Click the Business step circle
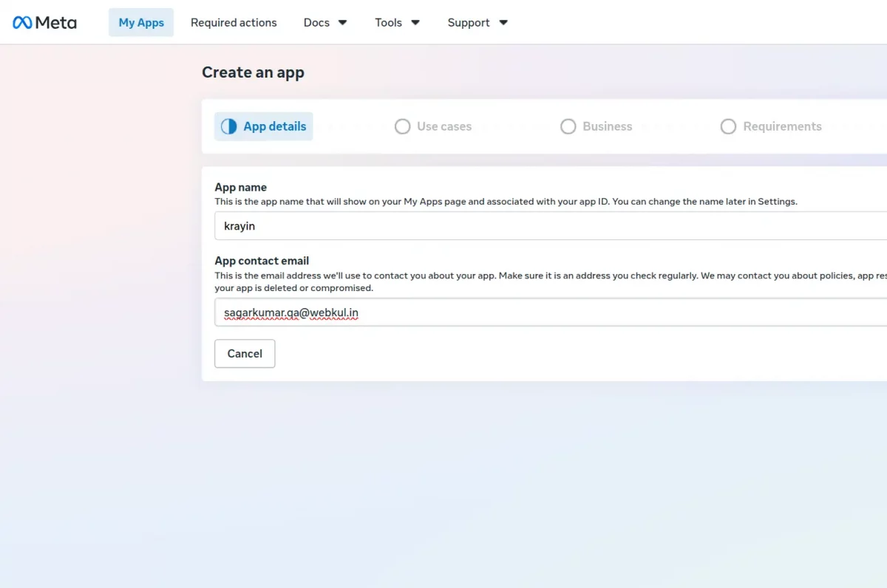 pyautogui.click(x=568, y=126)
